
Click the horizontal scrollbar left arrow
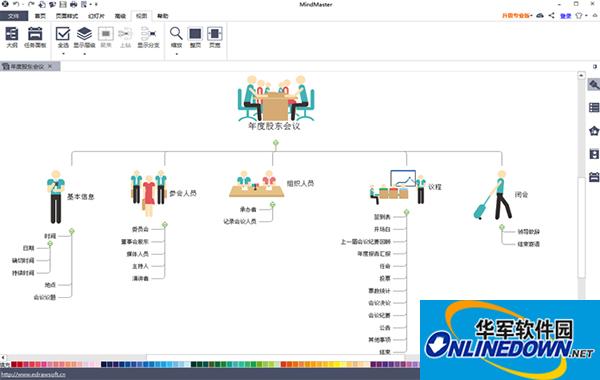click(x=3, y=357)
